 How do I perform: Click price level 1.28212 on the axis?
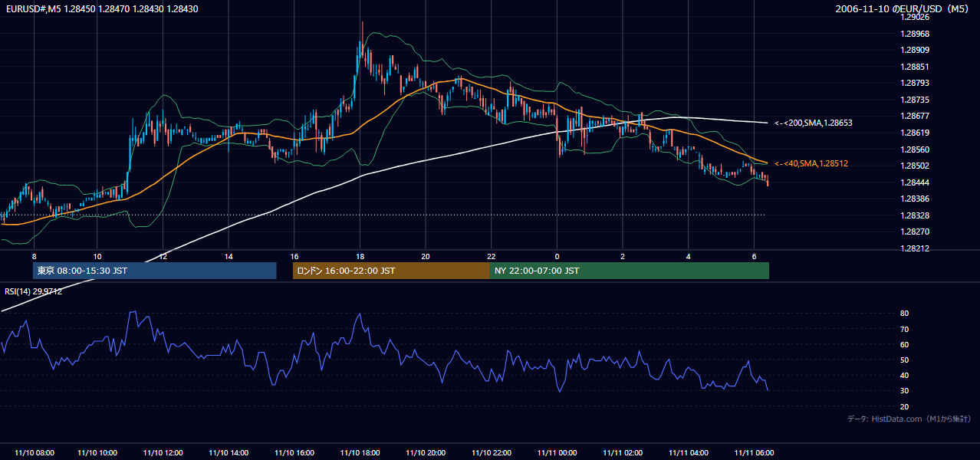coord(914,248)
